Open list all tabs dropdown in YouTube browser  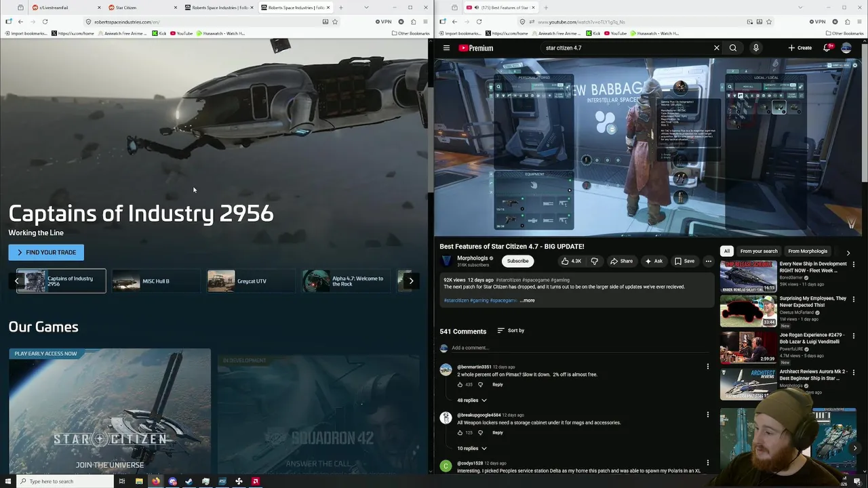[800, 7]
